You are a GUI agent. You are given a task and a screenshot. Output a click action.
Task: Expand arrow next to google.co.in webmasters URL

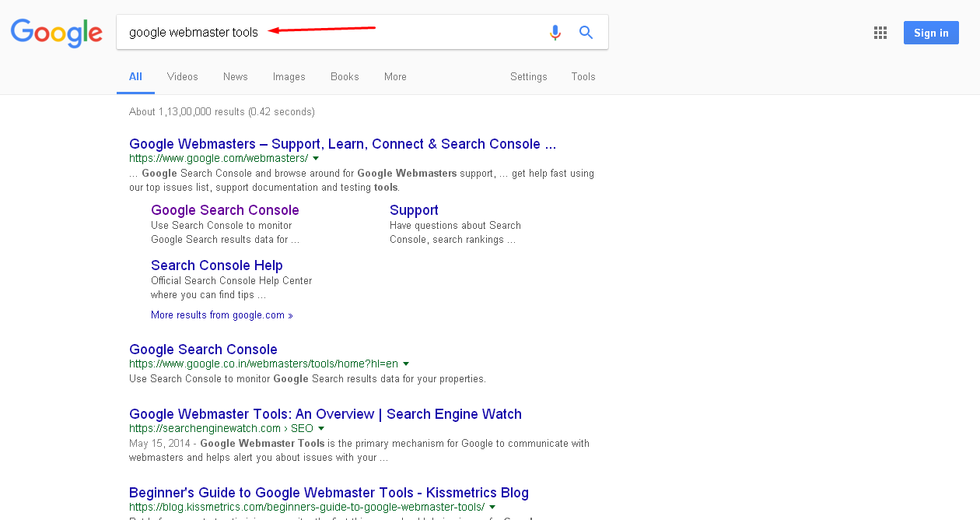click(x=406, y=364)
